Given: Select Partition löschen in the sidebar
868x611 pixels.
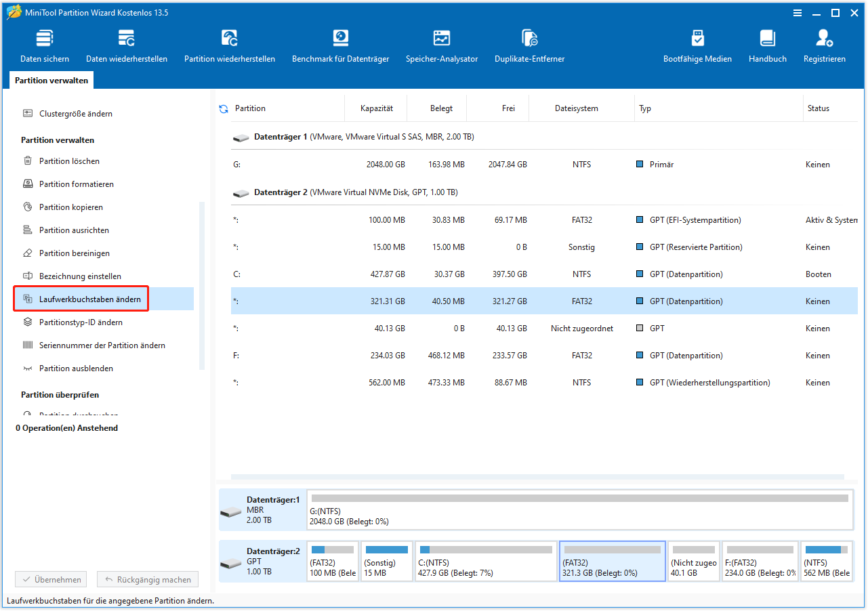Looking at the screenshot, I should (x=68, y=161).
